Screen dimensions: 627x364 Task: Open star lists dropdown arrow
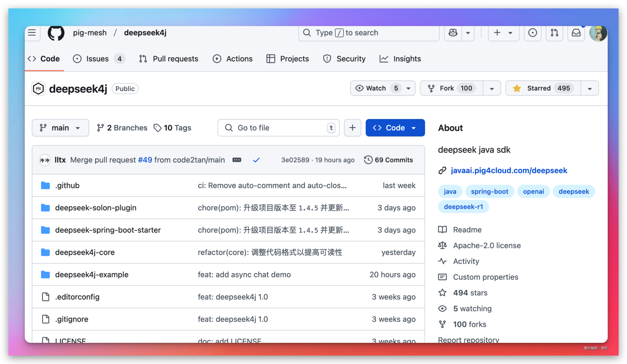pos(589,88)
